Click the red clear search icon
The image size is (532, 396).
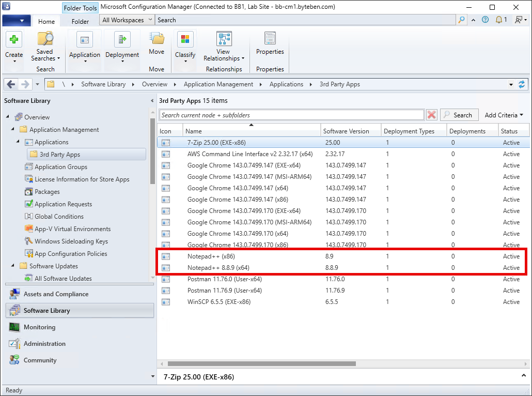click(x=431, y=115)
